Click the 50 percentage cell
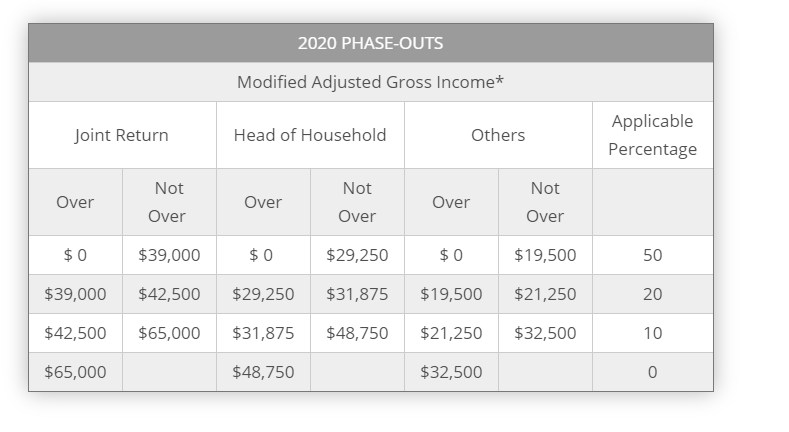789x432 pixels. (x=653, y=255)
